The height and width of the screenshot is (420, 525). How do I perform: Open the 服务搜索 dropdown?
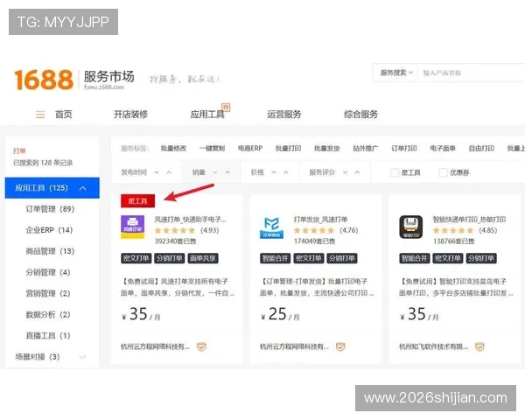(x=396, y=73)
